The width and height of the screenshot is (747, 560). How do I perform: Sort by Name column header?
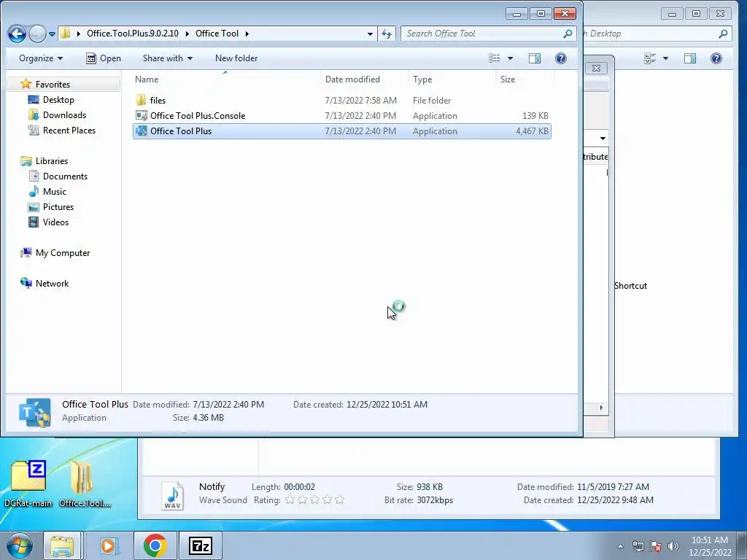[226, 79]
